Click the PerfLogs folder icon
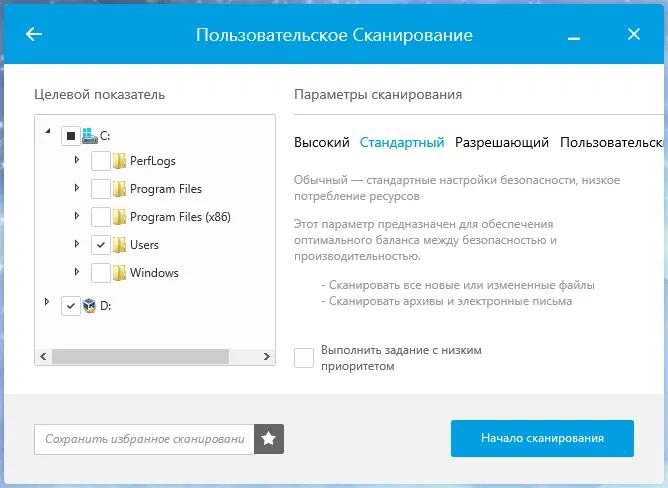Image resolution: width=668 pixels, height=488 pixels. (x=119, y=161)
